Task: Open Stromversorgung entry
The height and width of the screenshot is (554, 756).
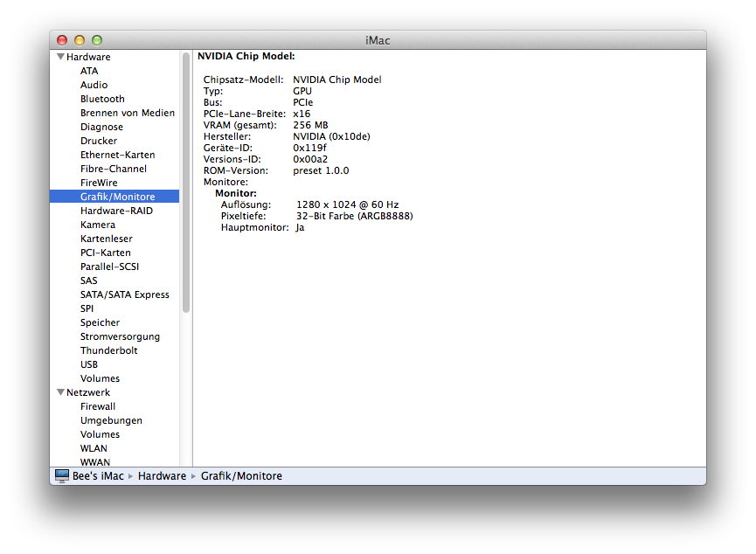Action: 120,336
